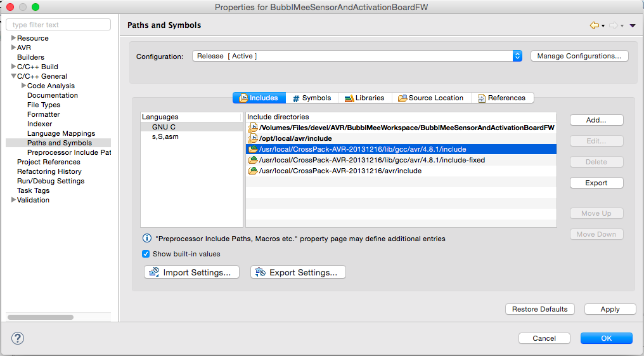The image size is (644, 356).
Task: Switch to the Source Location tab
Action: point(430,98)
